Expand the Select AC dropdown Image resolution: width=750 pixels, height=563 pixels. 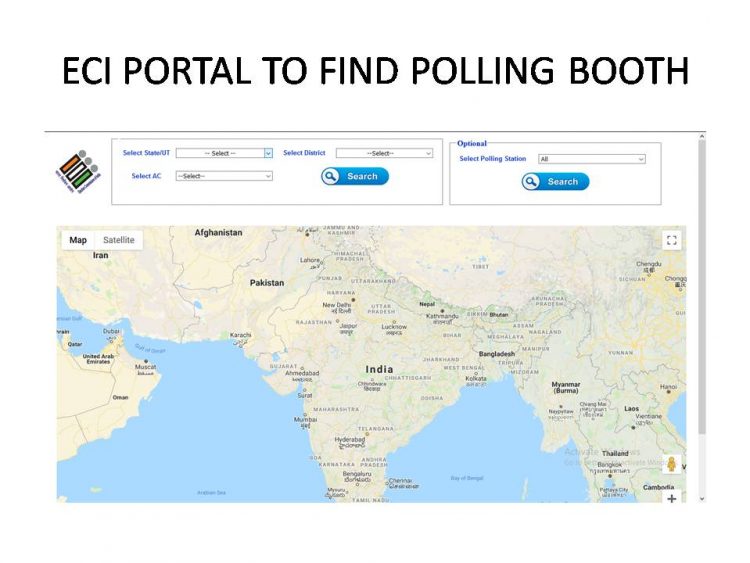pyautogui.click(x=224, y=176)
